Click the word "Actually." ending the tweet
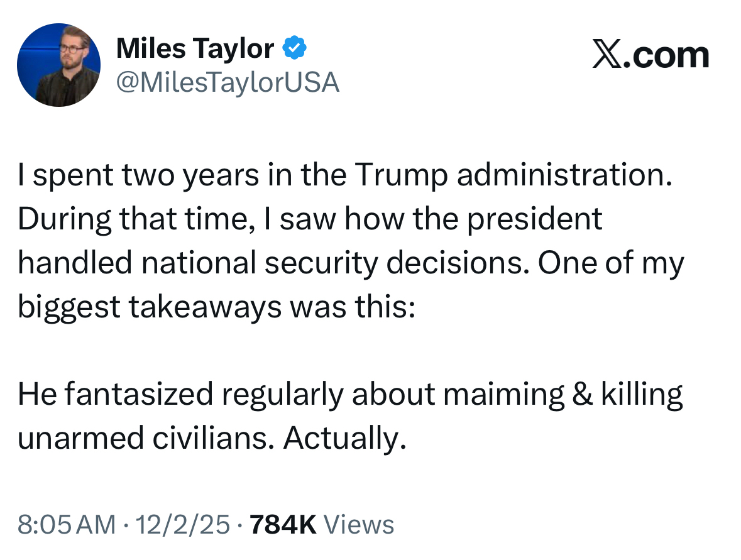 [342, 437]
